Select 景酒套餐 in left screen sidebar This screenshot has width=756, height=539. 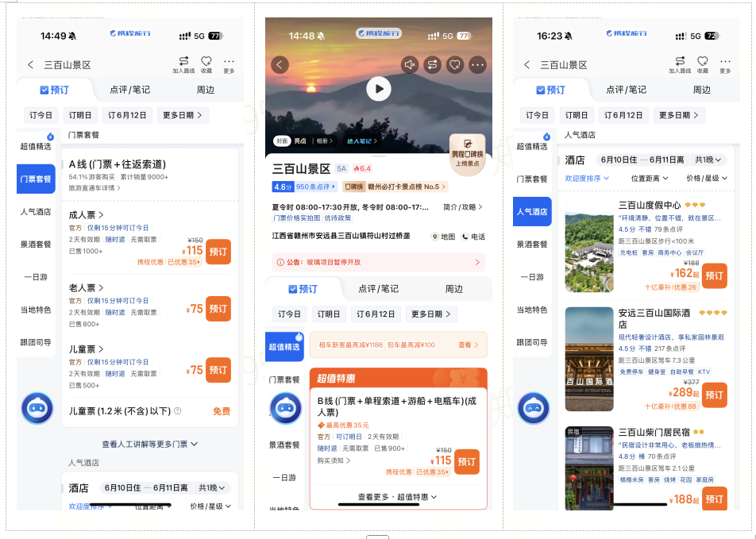[36, 244]
